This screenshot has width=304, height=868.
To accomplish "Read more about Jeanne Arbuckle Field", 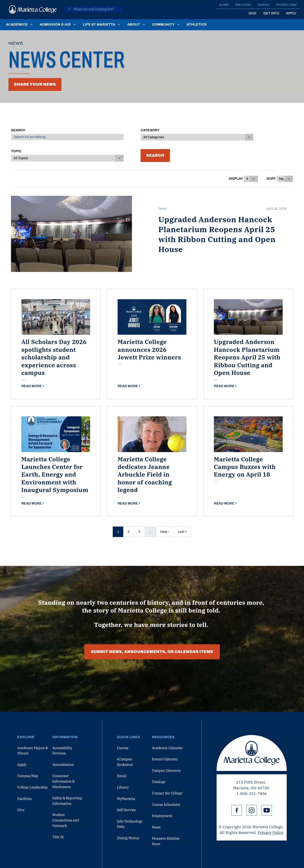I will click(129, 503).
